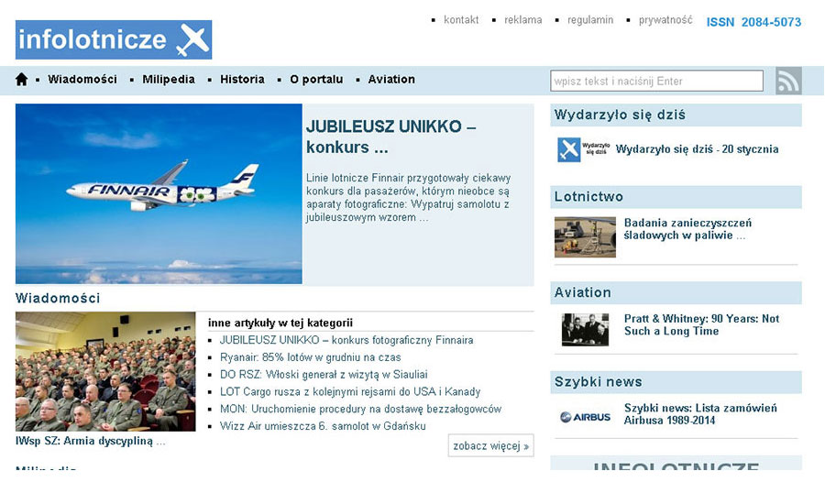Click the infolotnicze logo banner

coord(114,40)
